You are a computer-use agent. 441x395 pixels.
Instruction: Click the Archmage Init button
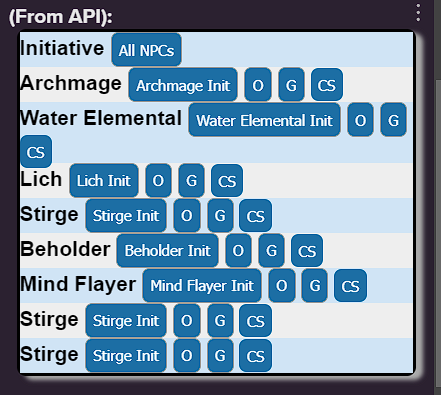point(183,85)
